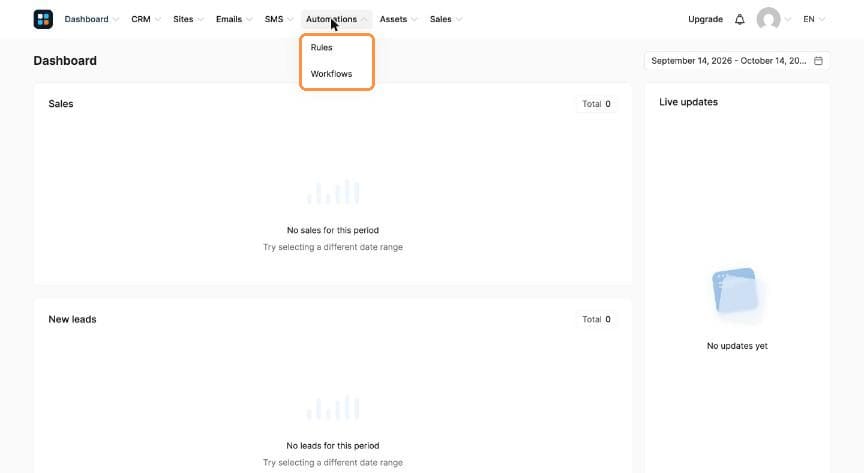Click 'No updates yet' text
Viewport: 864px width, 473px height.
(737, 346)
